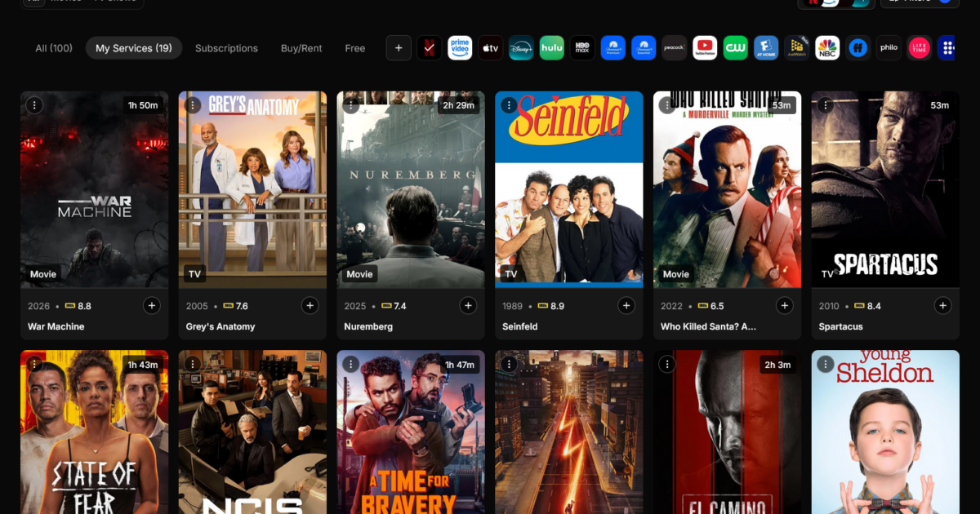Select the Prime Video service icon
The image size is (980, 514).
click(459, 47)
